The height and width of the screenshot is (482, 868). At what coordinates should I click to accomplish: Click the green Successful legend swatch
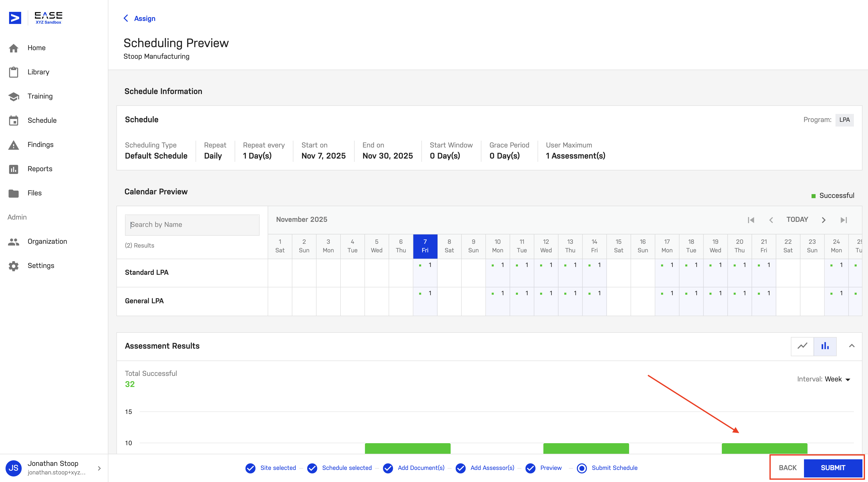(814, 195)
